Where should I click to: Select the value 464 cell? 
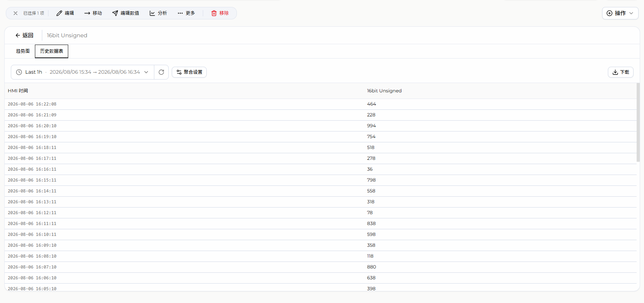click(x=371, y=104)
